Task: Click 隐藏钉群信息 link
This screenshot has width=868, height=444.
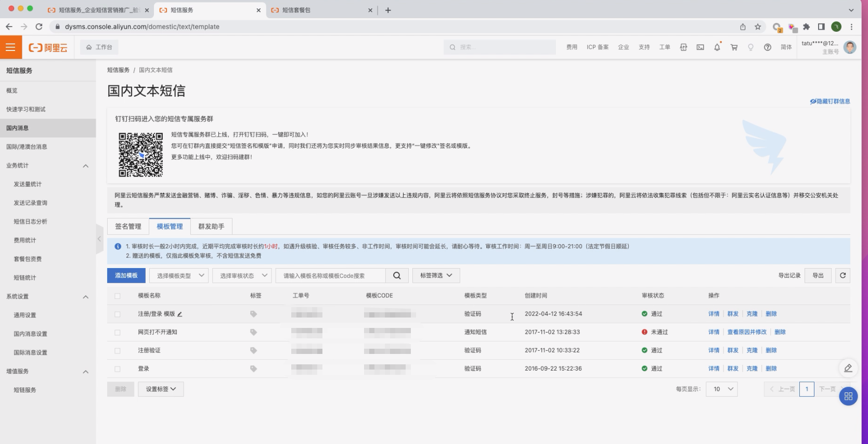Action: point(830,102)
